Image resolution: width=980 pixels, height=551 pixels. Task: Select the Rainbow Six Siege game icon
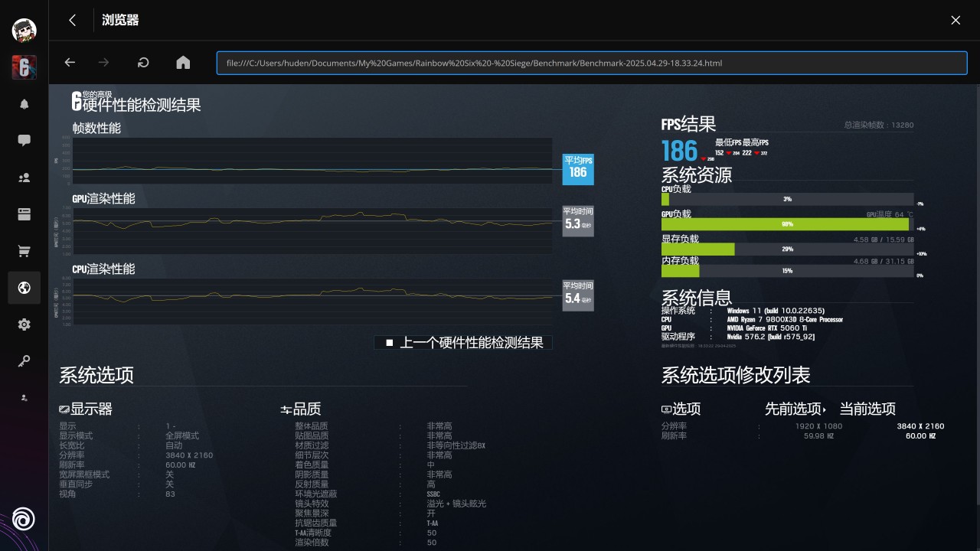pyautogui.click(x=24, y=67)
